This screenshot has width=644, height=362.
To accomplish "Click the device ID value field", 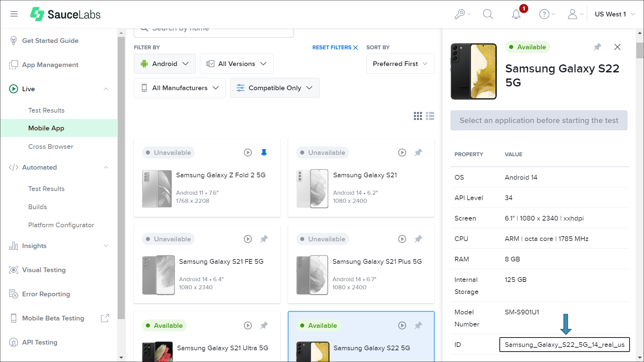I will 565,345.
